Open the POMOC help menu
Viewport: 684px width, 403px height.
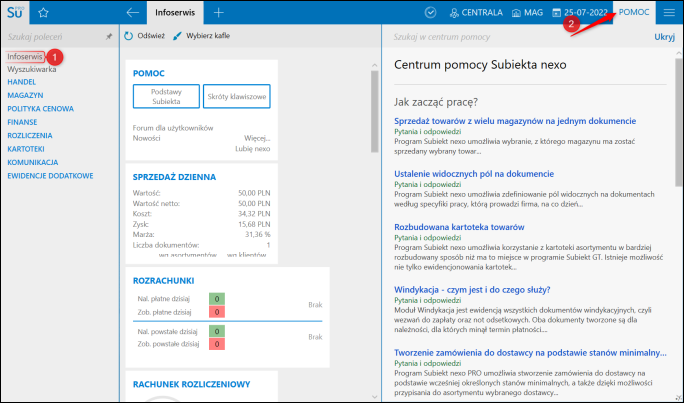(x=634, y=12)
